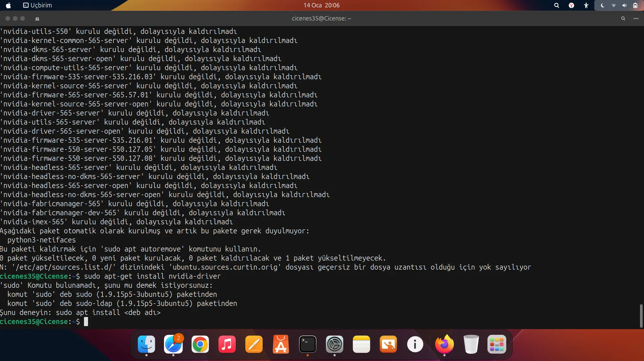Toggle night mode moon icon
644x361 pixels.
pyautogui.click(x=603, y=5)
